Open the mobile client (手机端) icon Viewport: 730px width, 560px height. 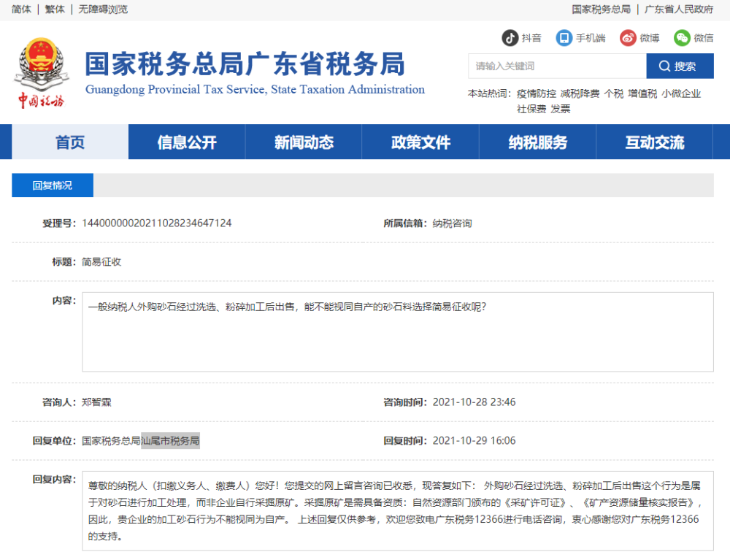(x=564, y=38)
